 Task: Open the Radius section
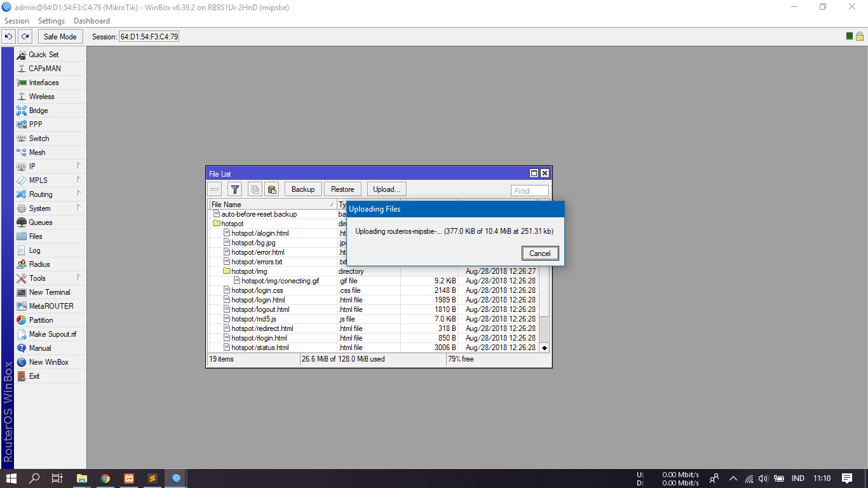point(50,264)
